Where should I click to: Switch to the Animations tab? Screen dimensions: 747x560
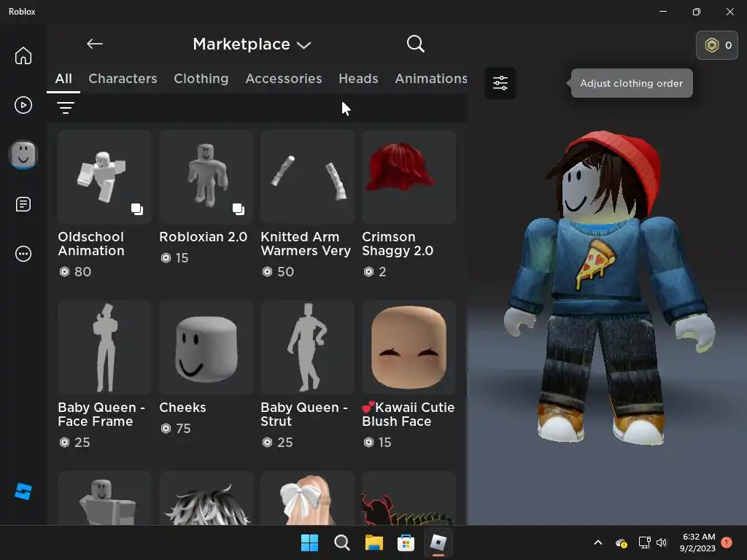coord(430,79)
